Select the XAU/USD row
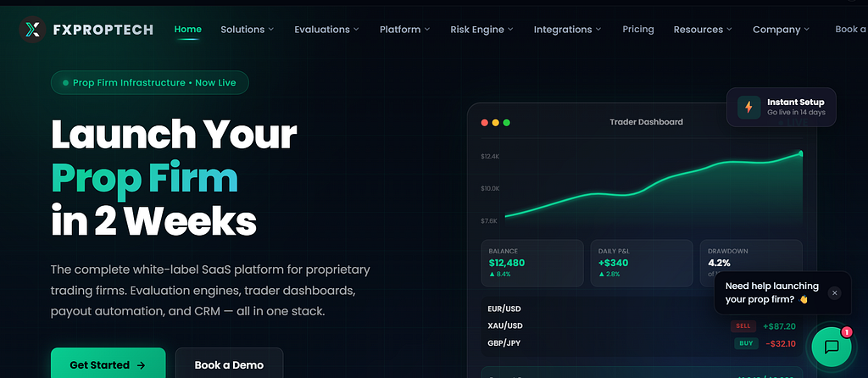The image size is (868, 378). 642,326
